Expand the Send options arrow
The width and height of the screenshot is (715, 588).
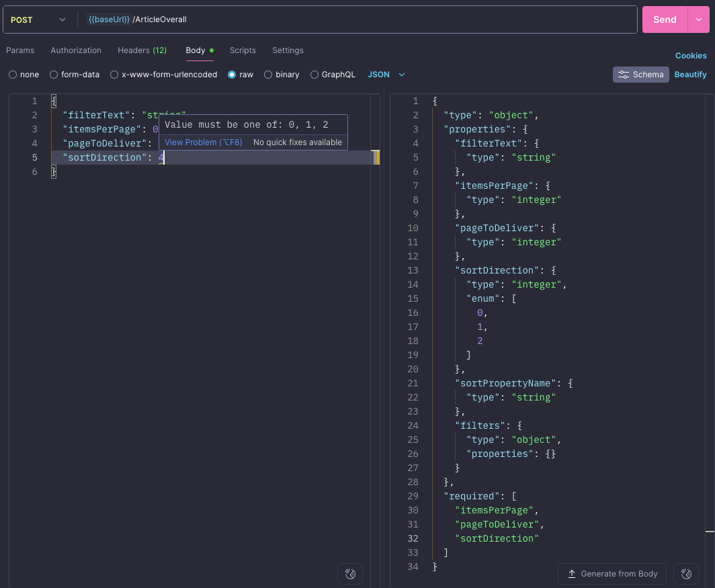point(698,19)
